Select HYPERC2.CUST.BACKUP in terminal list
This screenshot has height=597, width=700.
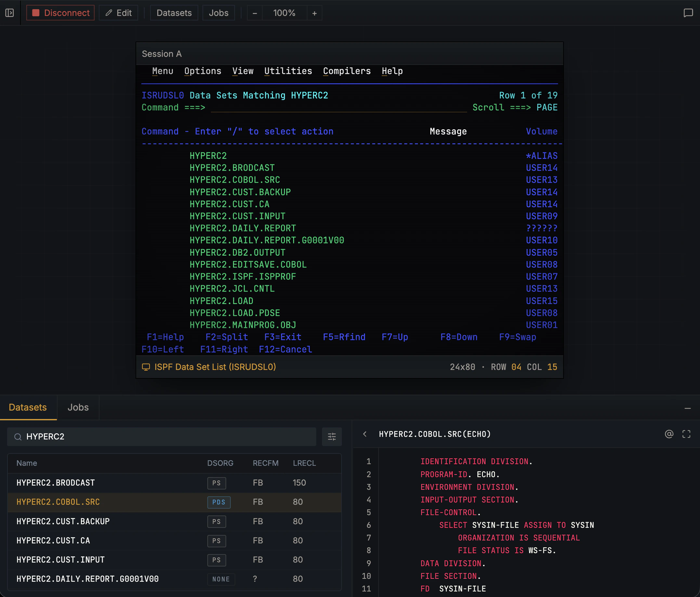tap(240, 192)
